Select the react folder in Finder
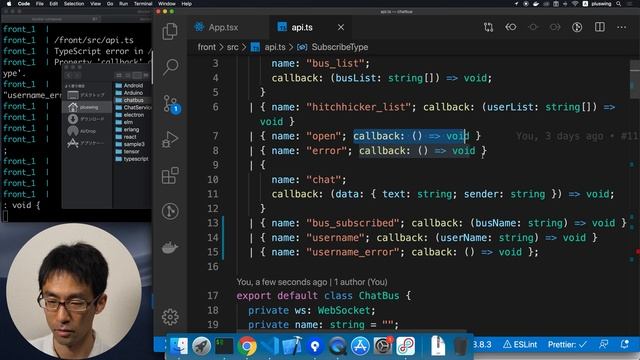The width and height of the screenshot is (640, 360). [130, 137]
